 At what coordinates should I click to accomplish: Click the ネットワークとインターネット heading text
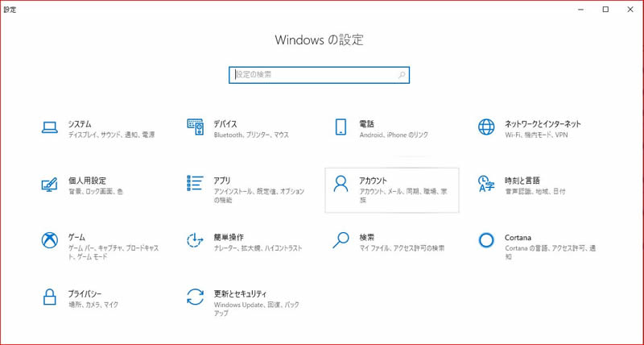tap(543, 124)
